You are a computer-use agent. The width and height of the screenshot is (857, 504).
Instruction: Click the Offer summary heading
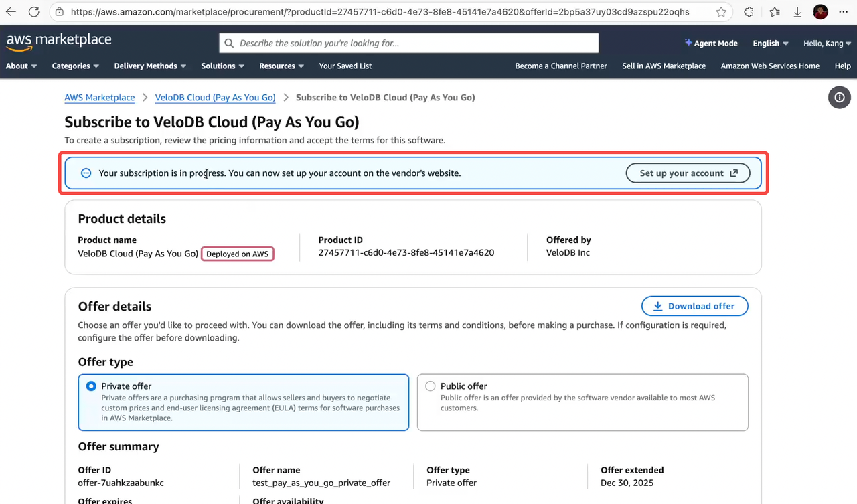pos(119,446)
